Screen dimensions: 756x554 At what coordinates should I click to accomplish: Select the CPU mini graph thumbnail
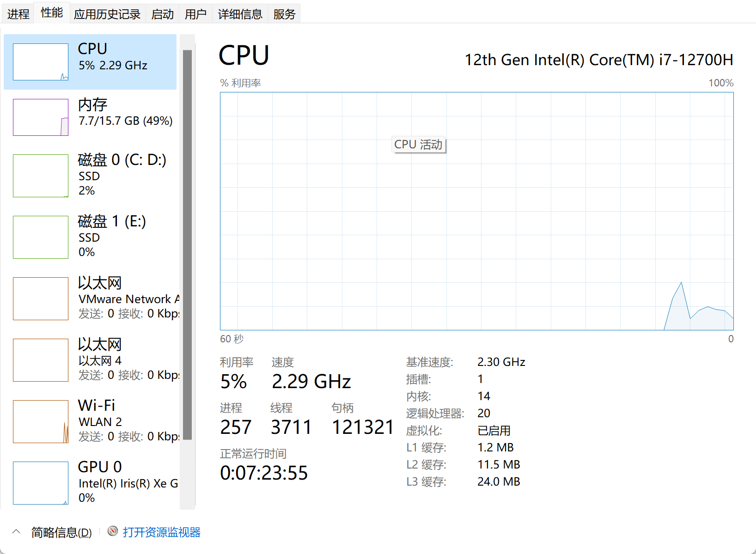[41, 62]
